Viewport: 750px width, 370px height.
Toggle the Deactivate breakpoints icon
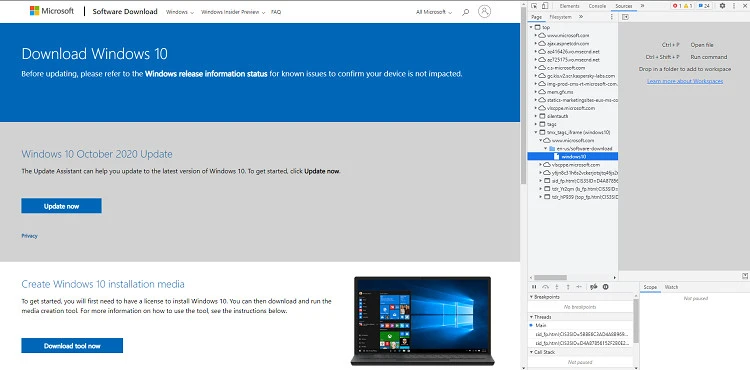594,287
